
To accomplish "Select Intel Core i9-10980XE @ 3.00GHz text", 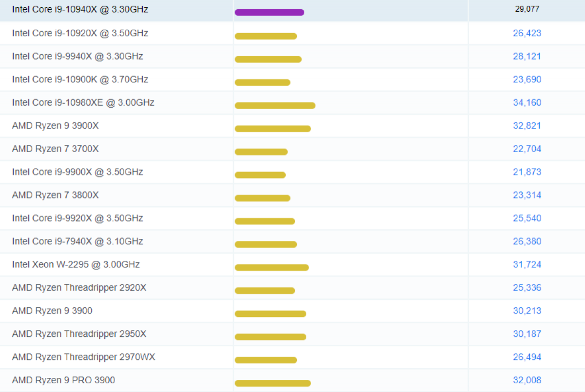I will [83, 102].
